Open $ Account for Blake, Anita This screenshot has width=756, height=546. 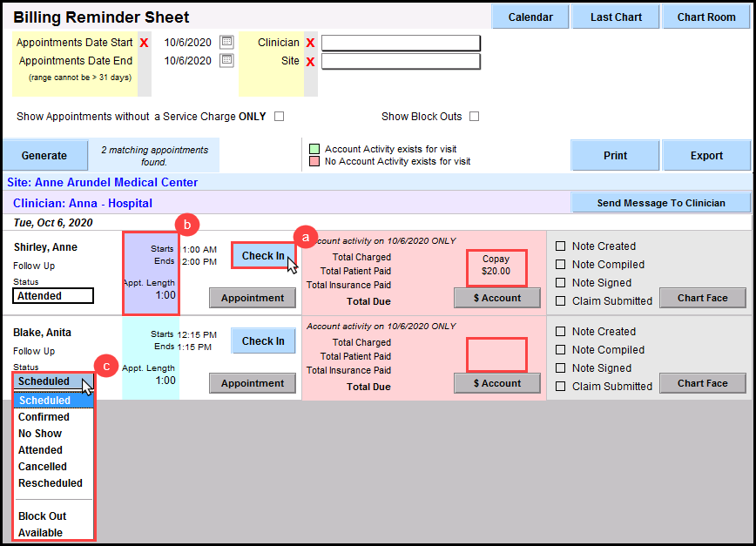point(497,383)
